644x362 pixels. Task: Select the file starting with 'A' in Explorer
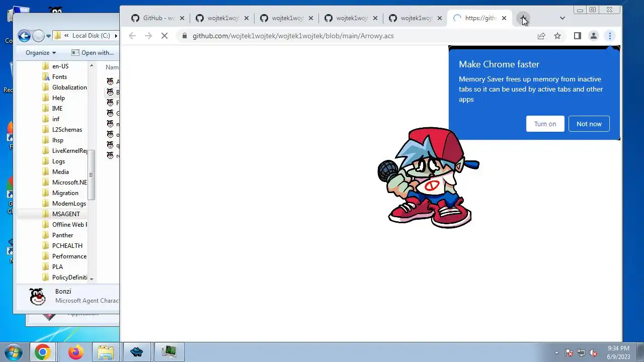(113, 81)
